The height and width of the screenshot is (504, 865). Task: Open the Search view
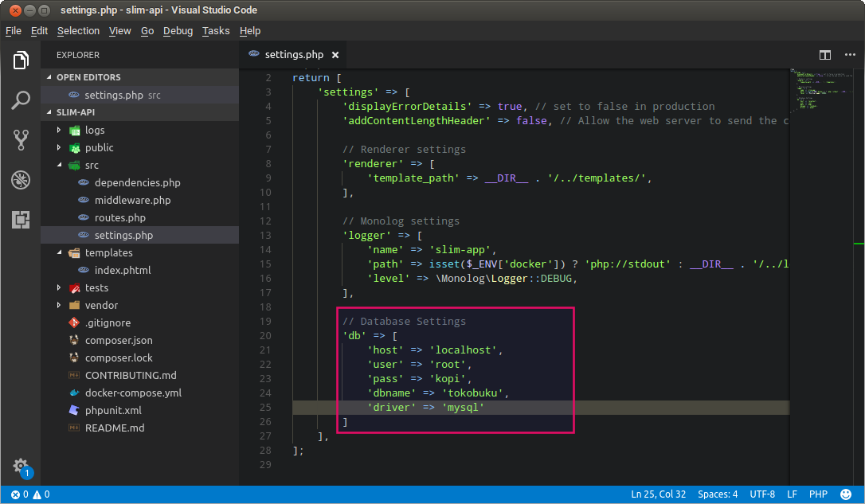(21, 100)
